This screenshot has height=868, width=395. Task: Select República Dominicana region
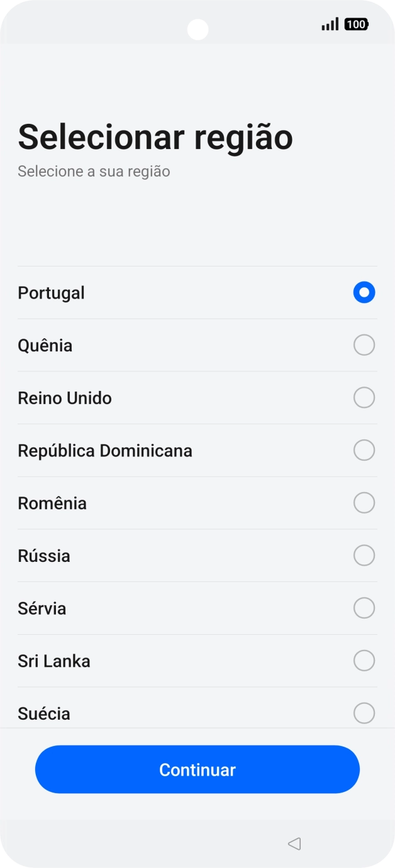(x=364, y=450)
